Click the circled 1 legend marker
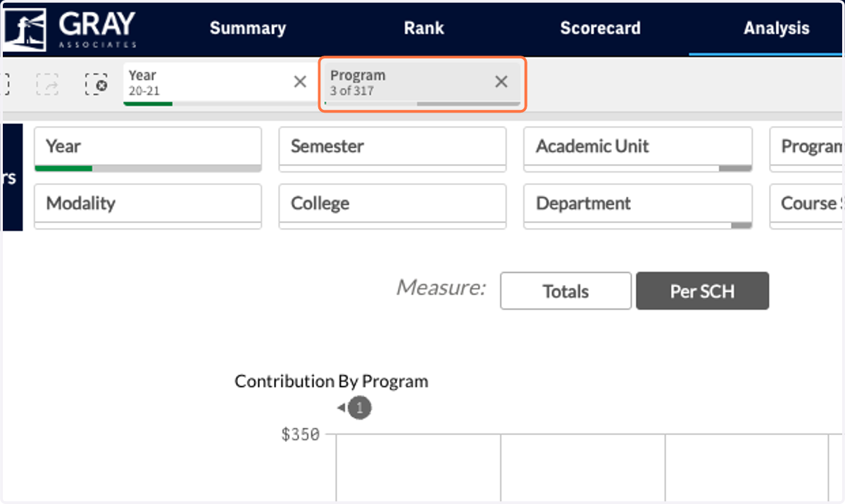The width and height of the screenshot is (845, 504). (x=360, y=408)
